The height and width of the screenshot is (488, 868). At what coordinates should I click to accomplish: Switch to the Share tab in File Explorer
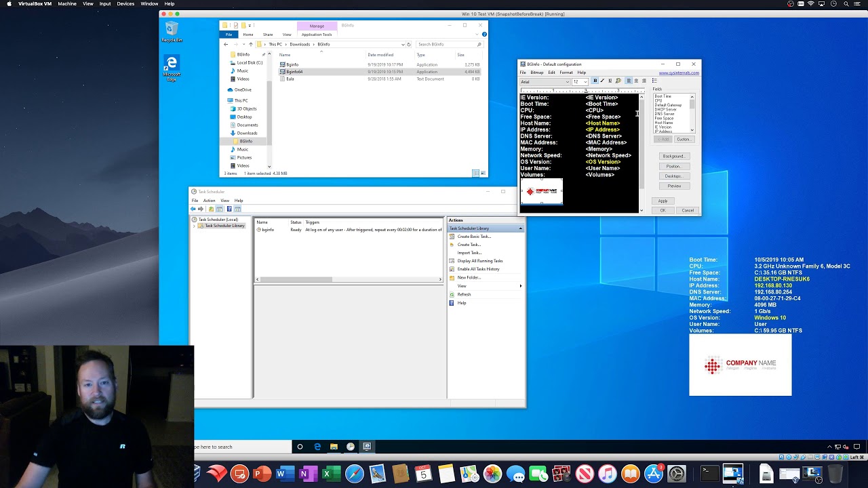tap(268, 35)
